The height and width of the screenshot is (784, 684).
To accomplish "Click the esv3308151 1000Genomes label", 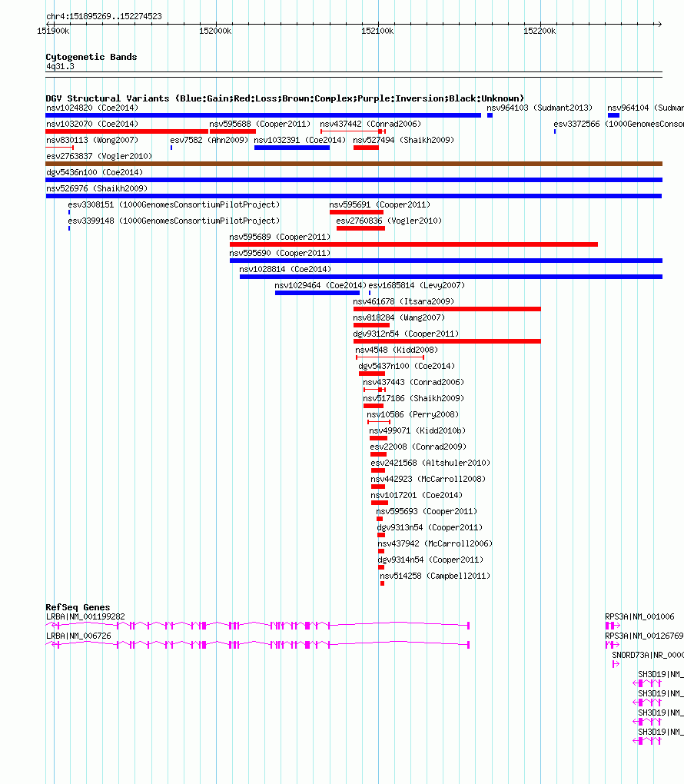I will click(174, 204).
